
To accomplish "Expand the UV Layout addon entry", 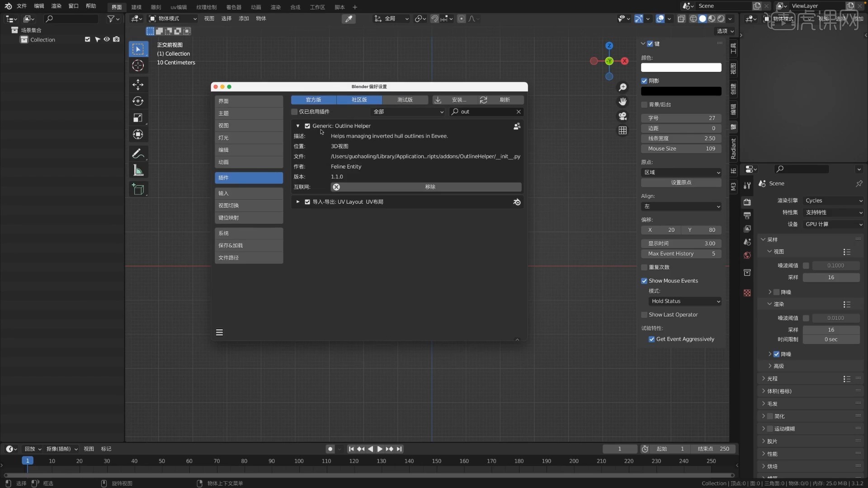I will click(297, 202).
